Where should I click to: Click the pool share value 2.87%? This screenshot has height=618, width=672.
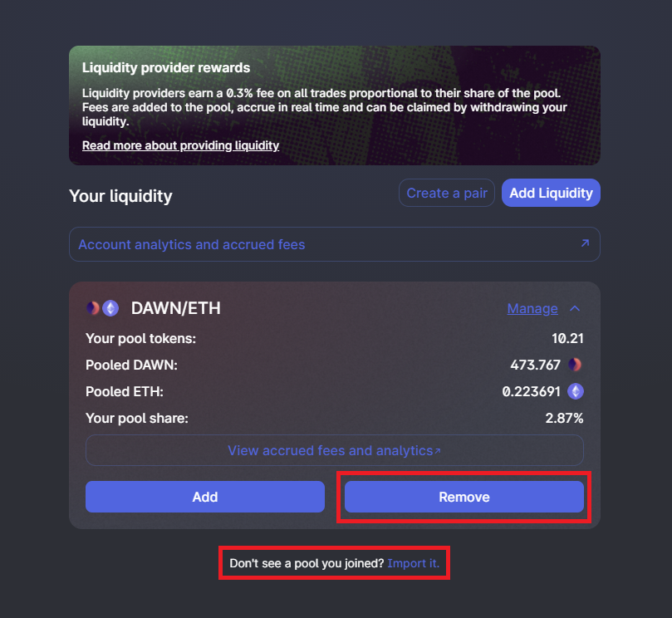click(x=564, y=419)
